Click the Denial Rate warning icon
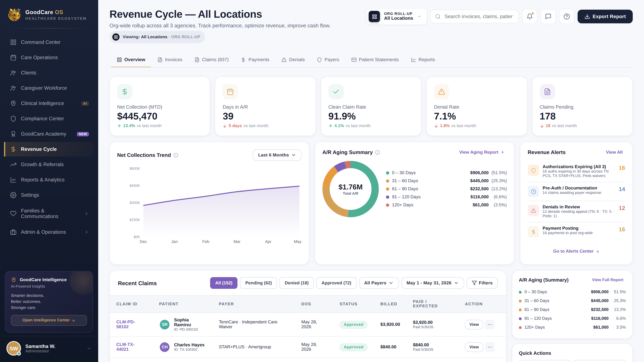Image resolution: width=644 pixels, height=362 pixels. tap(442, 92)
